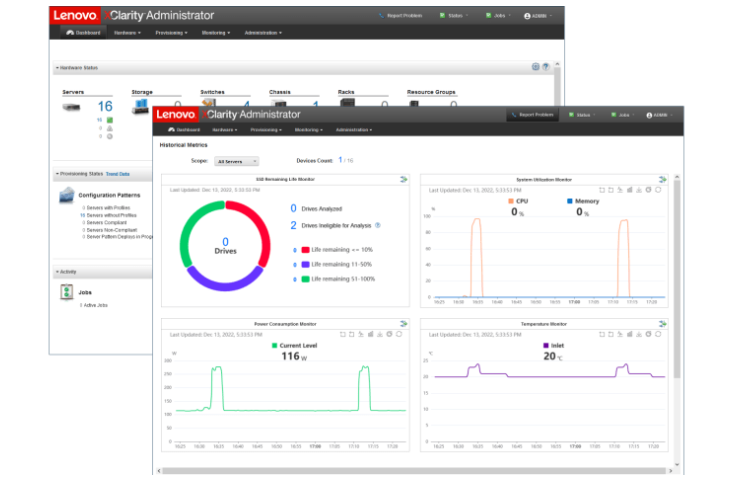Pop out the Temperature Monitor panel
The width and height of the screenshot is (738, 484).
pos(662,324)
